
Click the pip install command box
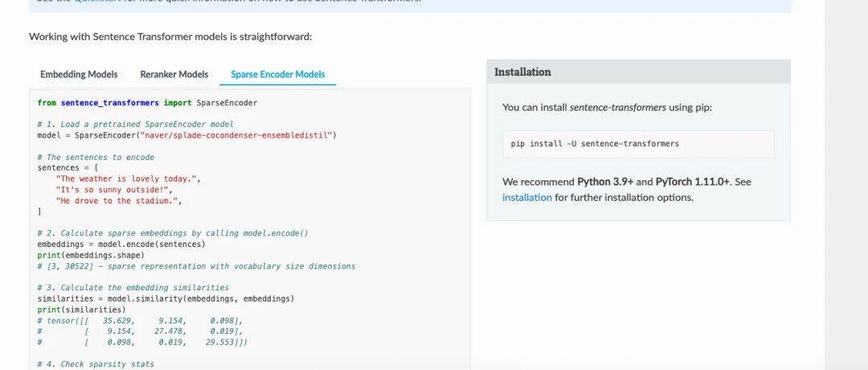(638, 144)
